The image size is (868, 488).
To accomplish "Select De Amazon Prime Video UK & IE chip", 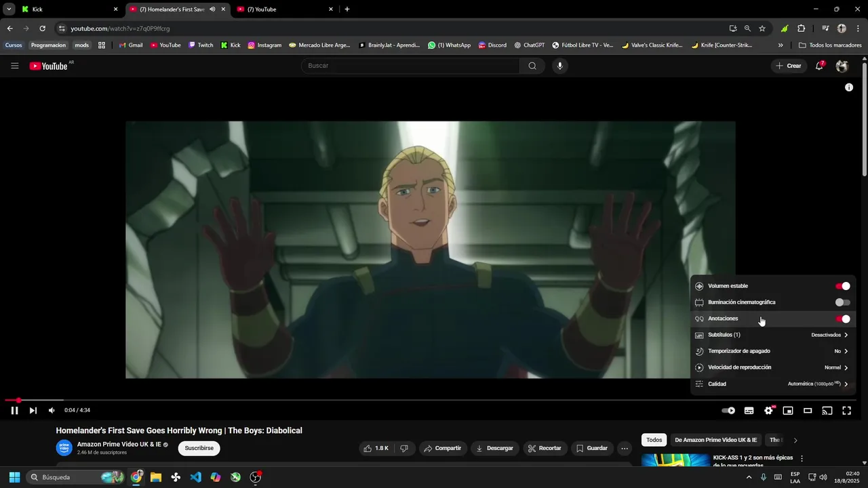I will [x=715, y=440].
